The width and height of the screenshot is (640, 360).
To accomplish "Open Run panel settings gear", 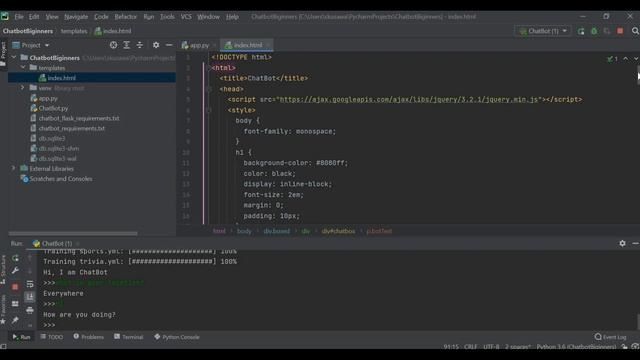I will 622,243.
